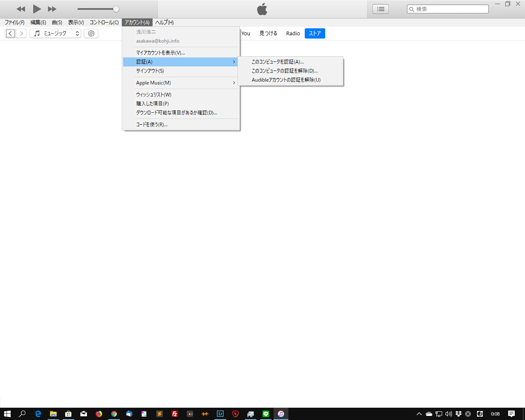Choose マイアカウントを表示(V)... from the menu
This screenshot has height=420, width=525.
pos(181,53)
